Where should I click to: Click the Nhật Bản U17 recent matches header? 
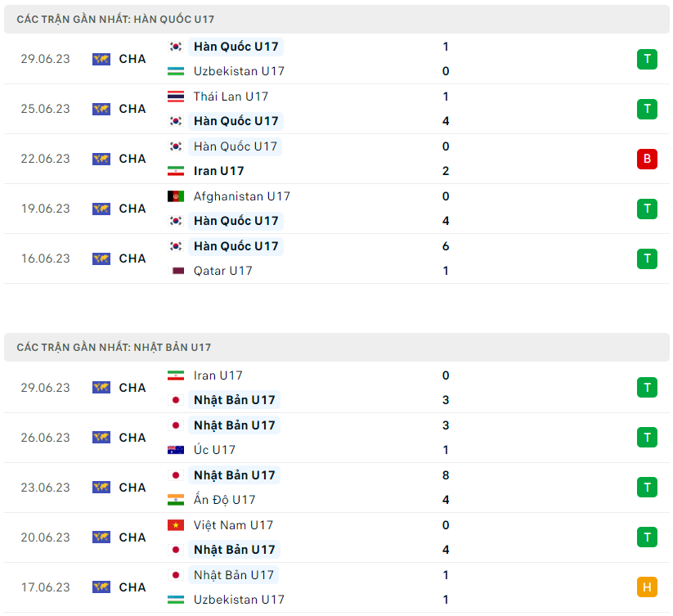click(x=114, y=347)
